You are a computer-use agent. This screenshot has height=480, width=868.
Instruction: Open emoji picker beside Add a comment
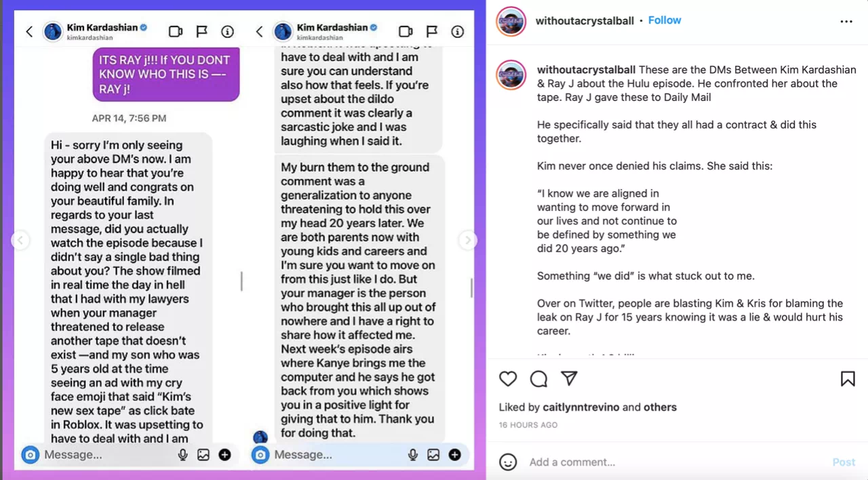pos(508,462)
